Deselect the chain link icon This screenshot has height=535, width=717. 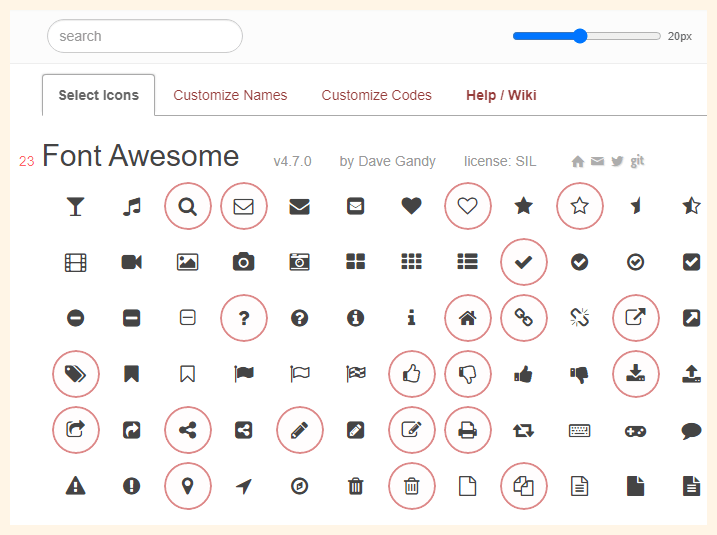(x=524, y=318)
